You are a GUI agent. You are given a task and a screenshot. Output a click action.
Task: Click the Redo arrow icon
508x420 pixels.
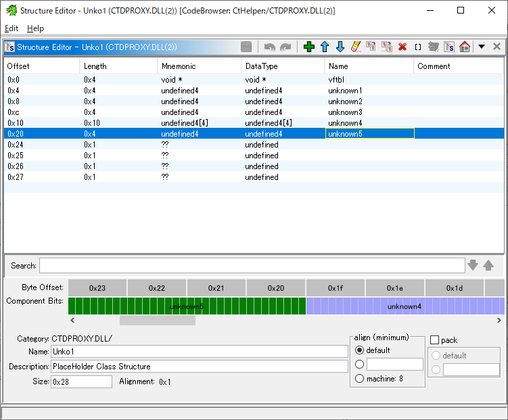point(285,47)
